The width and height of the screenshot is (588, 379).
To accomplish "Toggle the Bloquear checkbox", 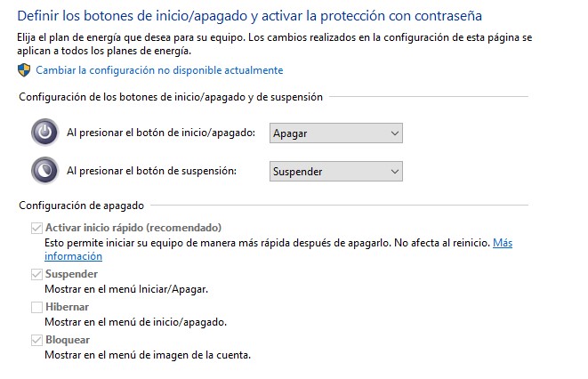I will [36, 340].
